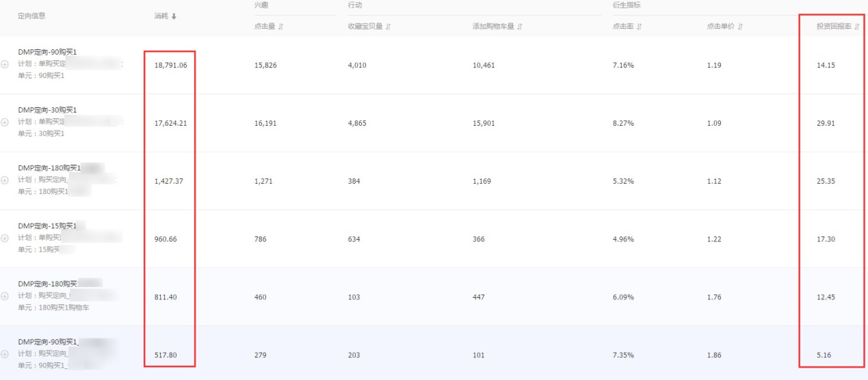Expand the row with 1,427.37 spend
The image size is (868, 380).
pos(5,180)
